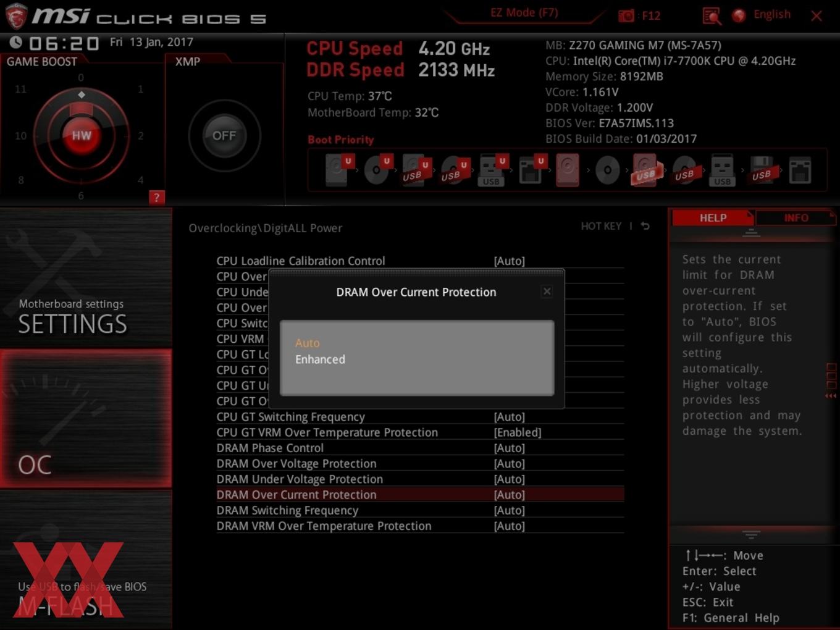Click Game Boost dial stage 2
Screen dimensions: 840x630
(141, 136)
